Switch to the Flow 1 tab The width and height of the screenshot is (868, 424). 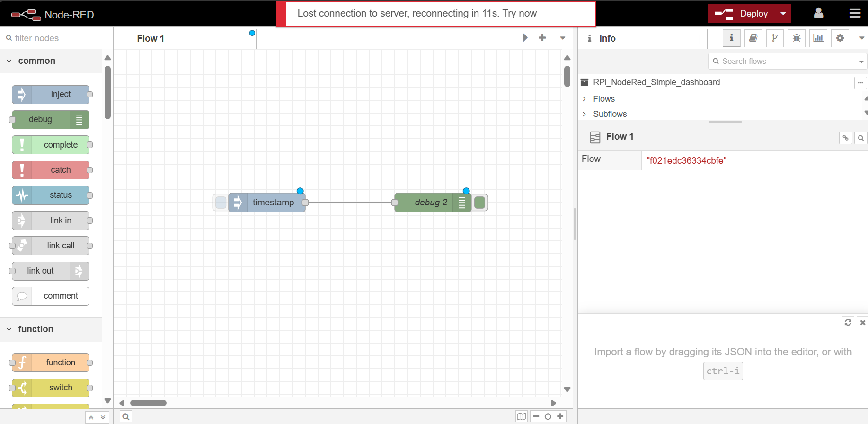pyautogui.click(x=192, y=39)
